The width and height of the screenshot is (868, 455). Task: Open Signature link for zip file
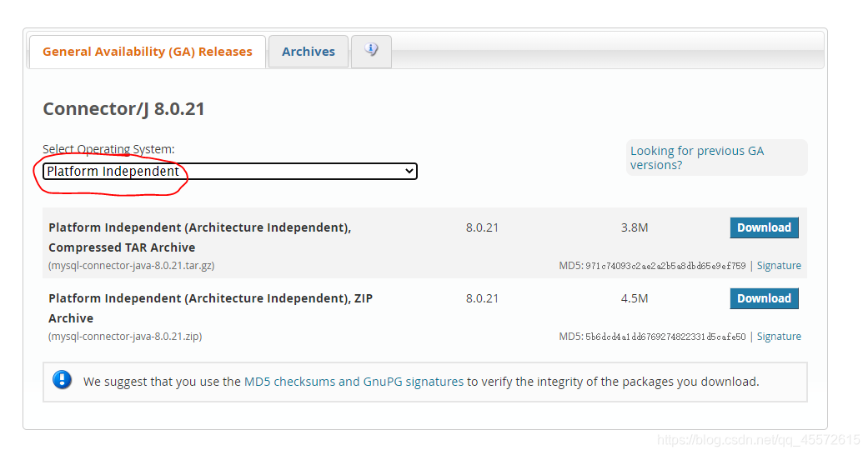point(779,337)
